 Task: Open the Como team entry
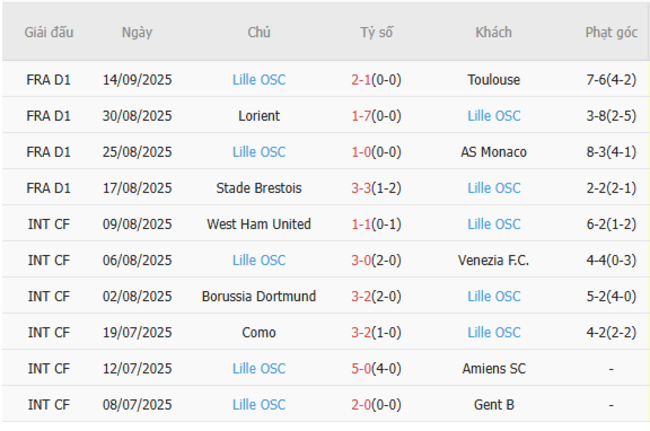coord(259,332)
